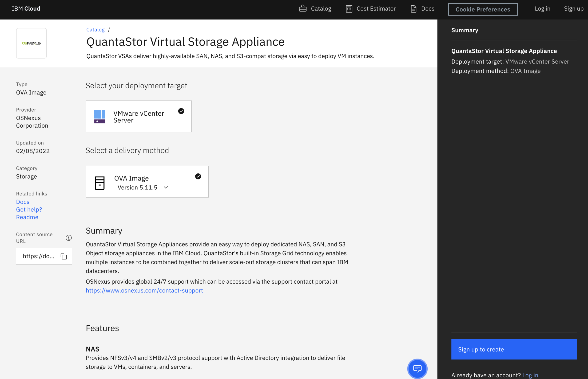Screen dimensions: 588x379
Task: Open Docs from the top navigation bar
Action: coord(422,9)
